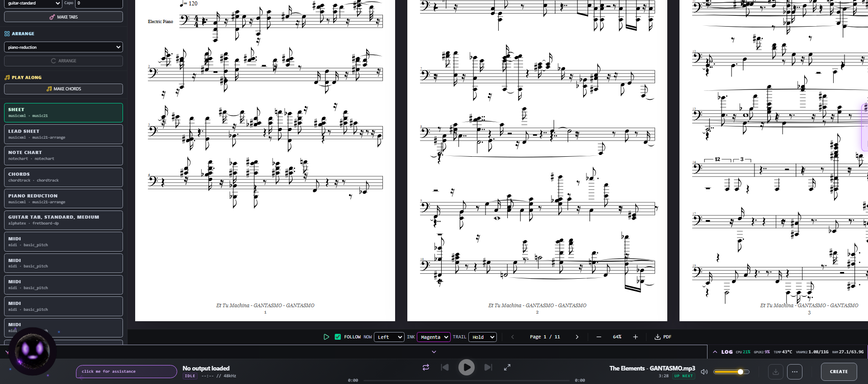Mute audio with the speaker icon
The width and height of the screenshot is (868, 384).
[x=704, y=372]
